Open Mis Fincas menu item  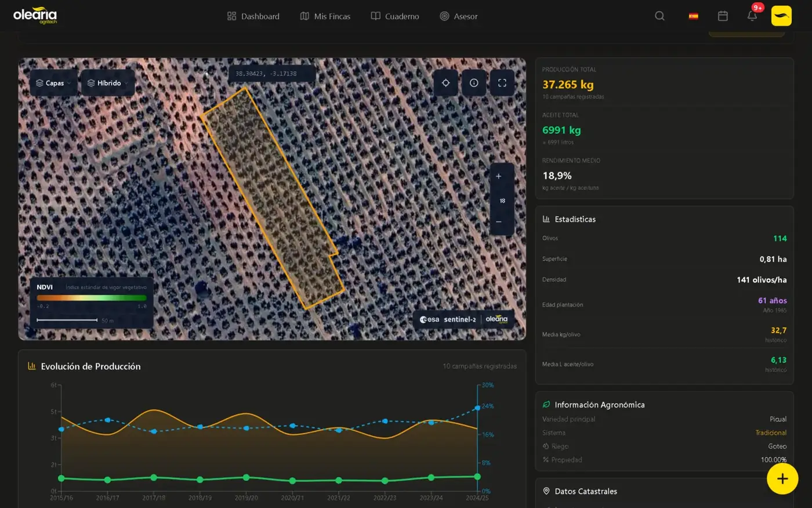click(x=325, y=16)
